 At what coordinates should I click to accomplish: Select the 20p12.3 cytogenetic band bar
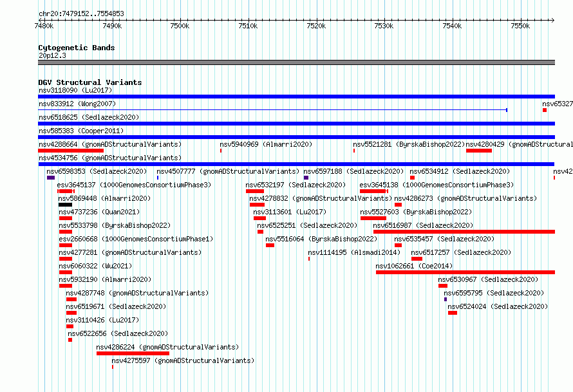pyautogui.click(x=296, y=62)
